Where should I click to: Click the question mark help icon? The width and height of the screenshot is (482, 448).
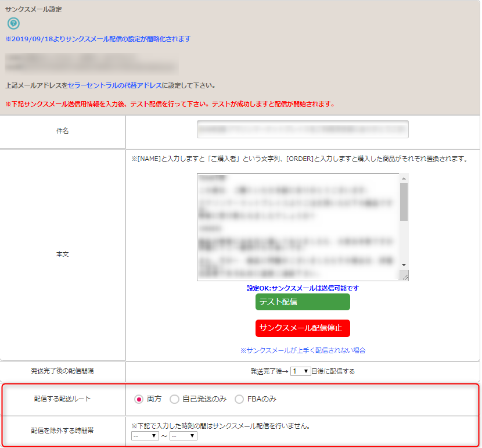(x=13, y=24)
